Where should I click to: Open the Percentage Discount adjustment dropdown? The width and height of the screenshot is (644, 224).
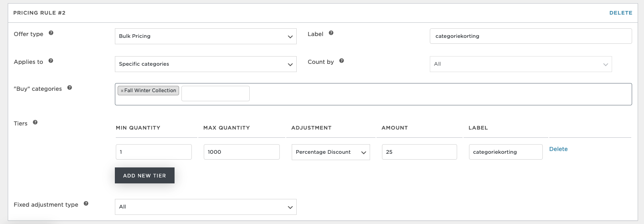click(x=331, y=152)
